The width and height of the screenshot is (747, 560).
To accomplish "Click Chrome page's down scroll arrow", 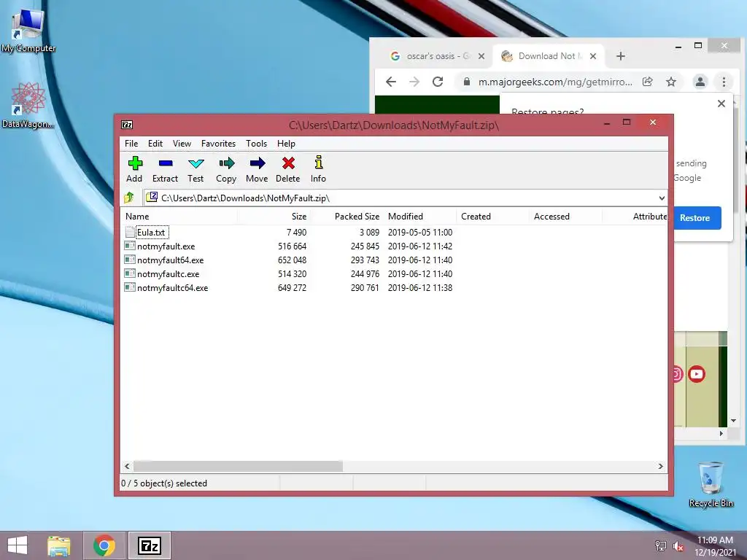I will (733, 421).
